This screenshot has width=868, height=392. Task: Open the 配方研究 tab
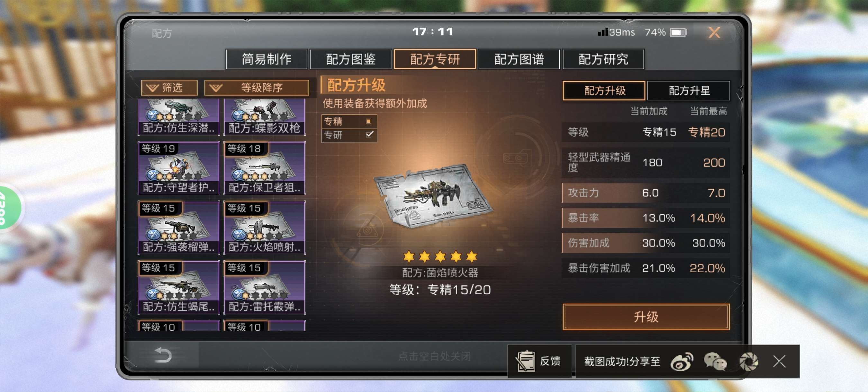603,59
